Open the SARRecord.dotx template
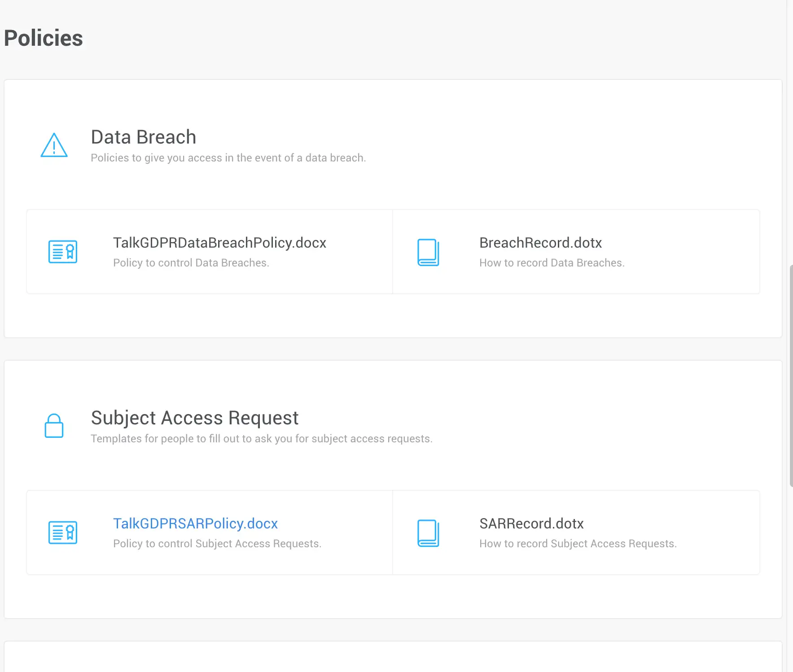The image size is (793, 672). 531,524
